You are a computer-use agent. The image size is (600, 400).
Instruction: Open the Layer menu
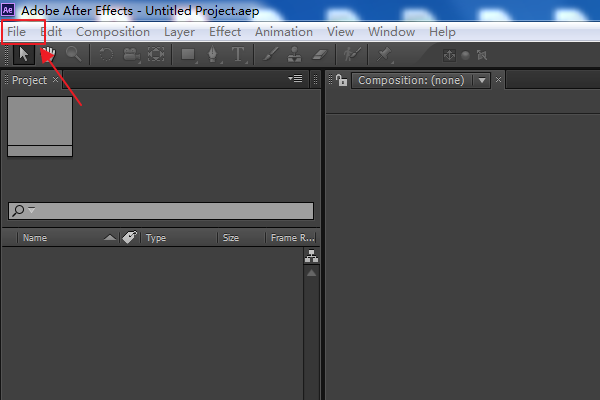click(x=179, y=32)
